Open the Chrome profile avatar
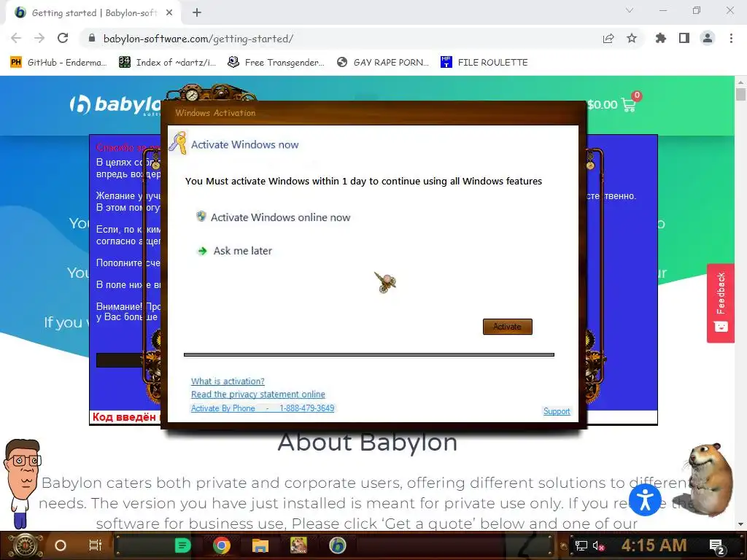 tap(708, 38)
